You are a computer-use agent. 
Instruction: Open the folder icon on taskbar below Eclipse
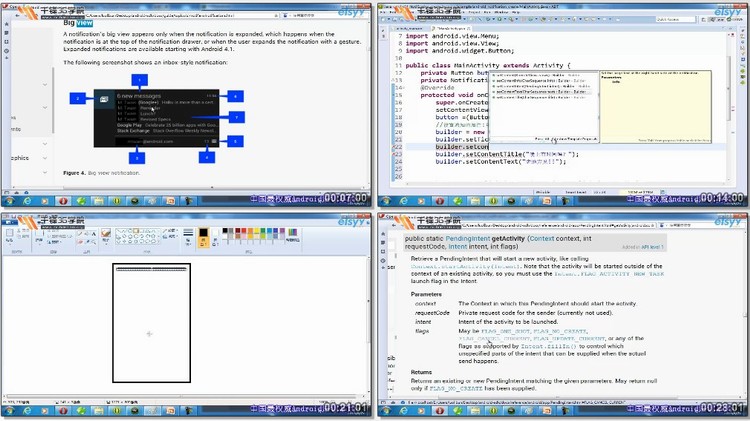point(475,201)
